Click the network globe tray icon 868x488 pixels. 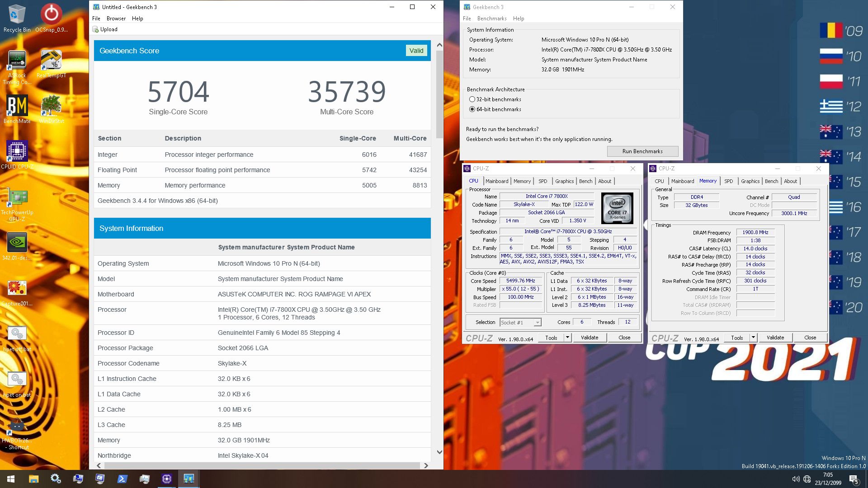coord(807,479)
